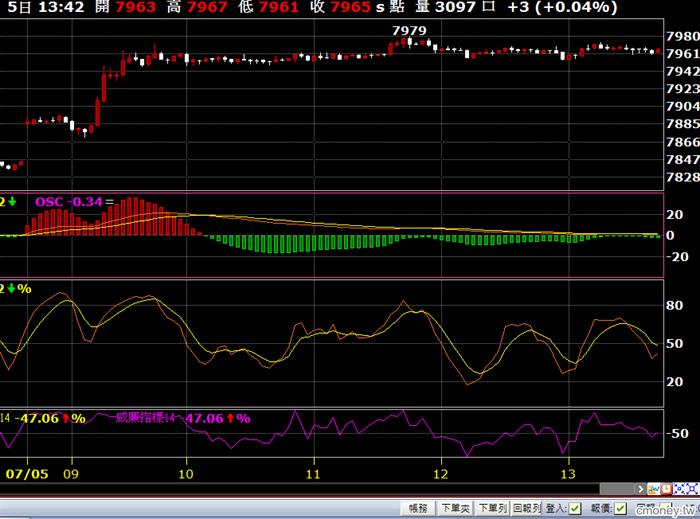Click the 80 KD axis label
Image resolution: width=700 pixels, height=519 pixels.
(674, 306)
